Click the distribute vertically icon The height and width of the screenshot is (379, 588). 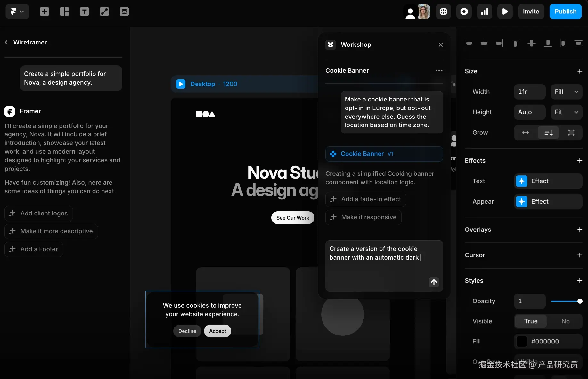point(578,43)
